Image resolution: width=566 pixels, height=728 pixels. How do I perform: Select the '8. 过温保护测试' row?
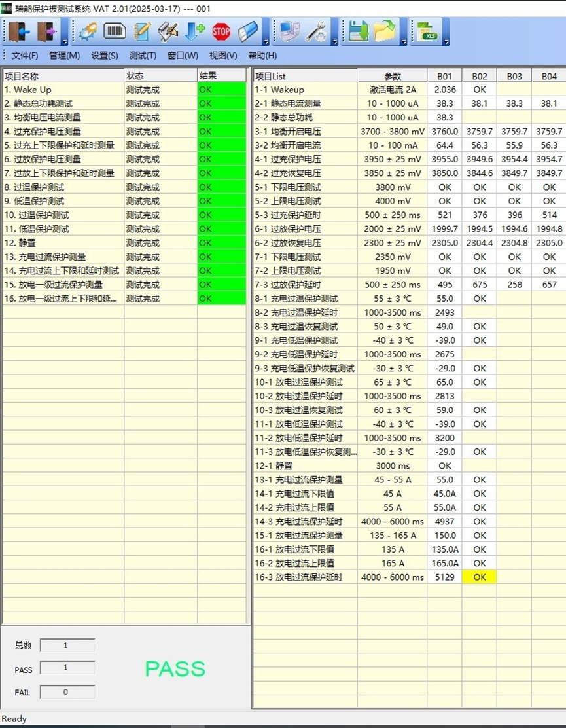pyautogui.click(x=124, y=187)
